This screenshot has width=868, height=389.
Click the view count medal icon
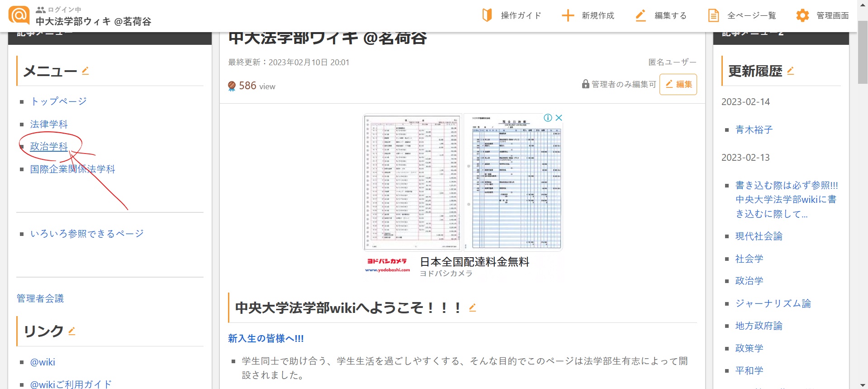coord(232,86)
